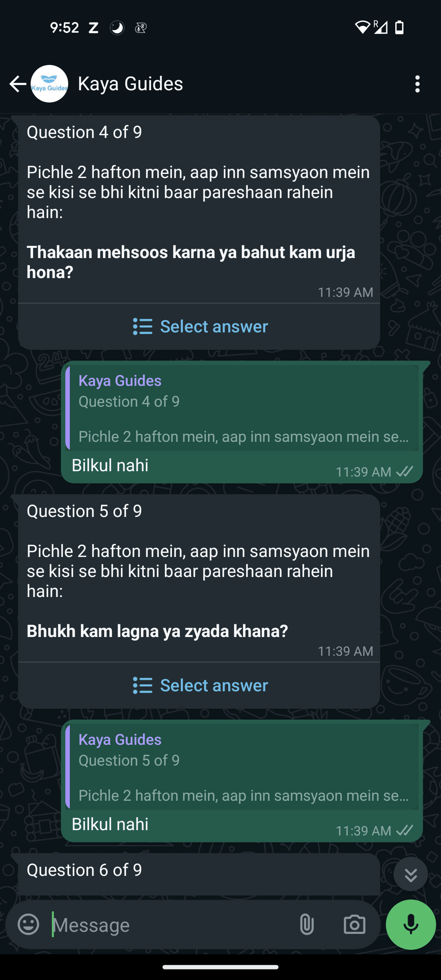Open the camera icon in message bar
This screenshot has width=441, height=980.
coord(354,924)
